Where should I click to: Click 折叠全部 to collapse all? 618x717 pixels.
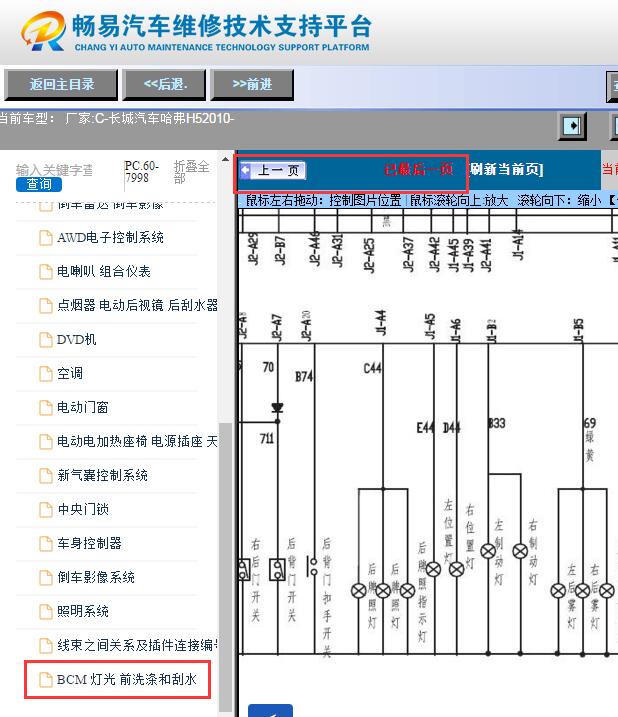pos(191,172)
